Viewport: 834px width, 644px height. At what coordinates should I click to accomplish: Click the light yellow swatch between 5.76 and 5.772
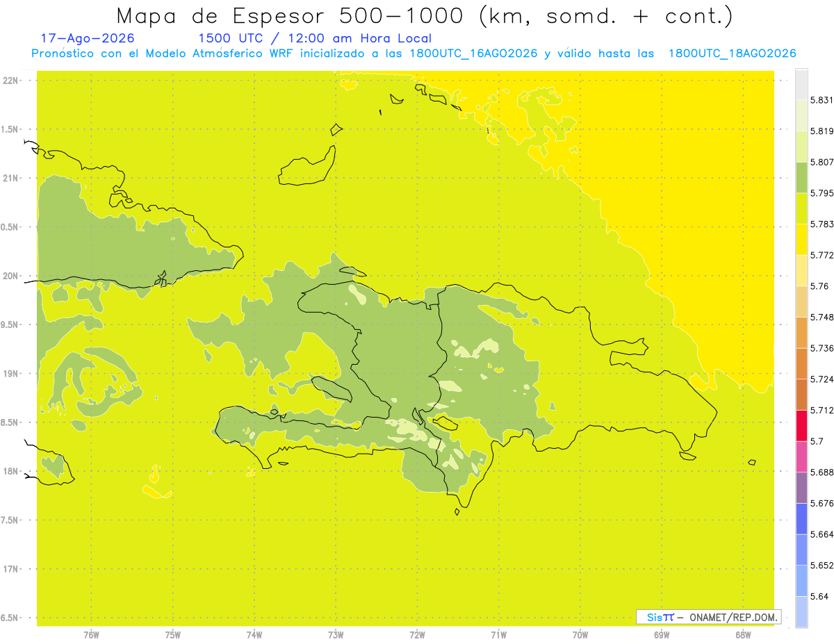click(x=801, y=270)
